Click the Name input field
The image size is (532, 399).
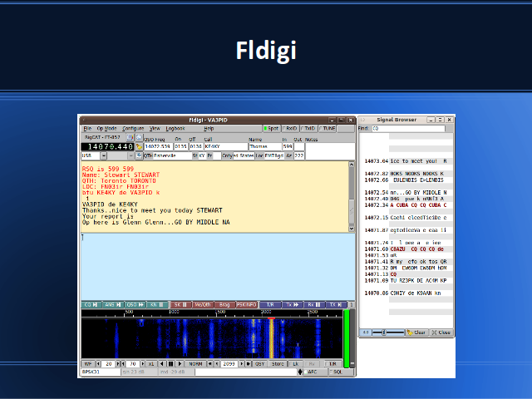265,146
